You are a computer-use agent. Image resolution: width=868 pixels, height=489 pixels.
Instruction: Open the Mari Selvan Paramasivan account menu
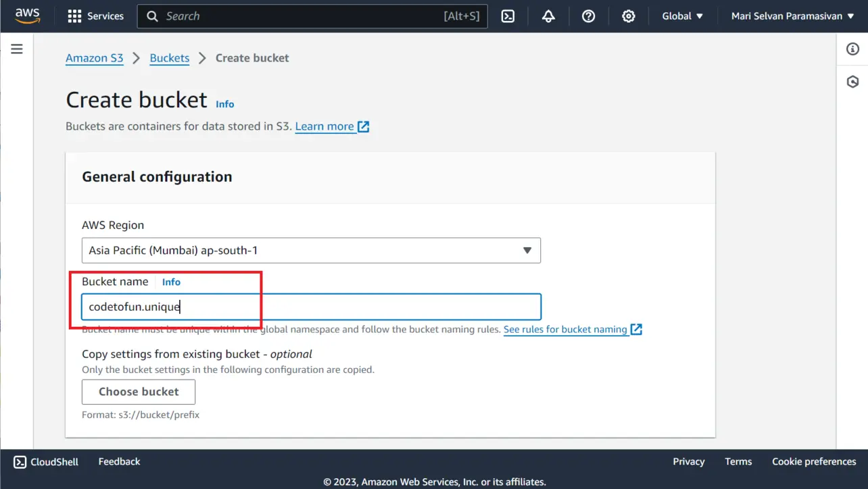click(x=792, y=16)
